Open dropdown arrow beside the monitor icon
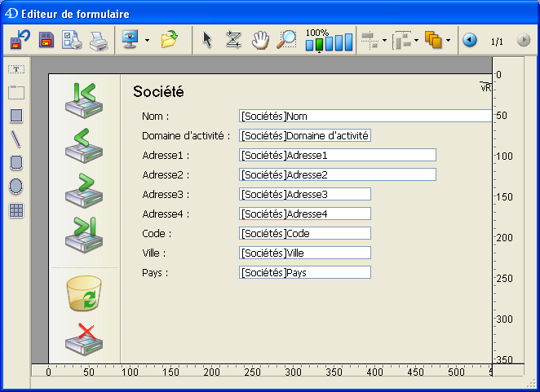Viewport: 540px width, 392px height. point(147,40)
